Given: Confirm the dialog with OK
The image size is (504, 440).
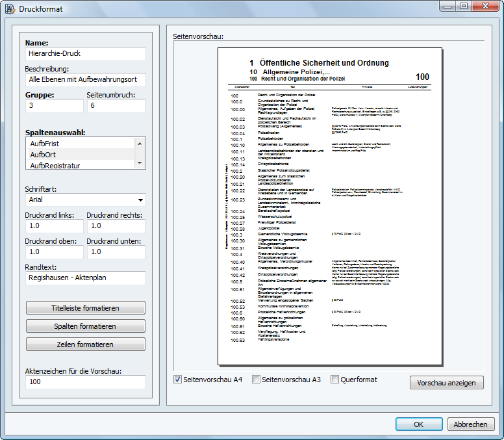Looking at the screenshot, I should (x=419, y=424).
